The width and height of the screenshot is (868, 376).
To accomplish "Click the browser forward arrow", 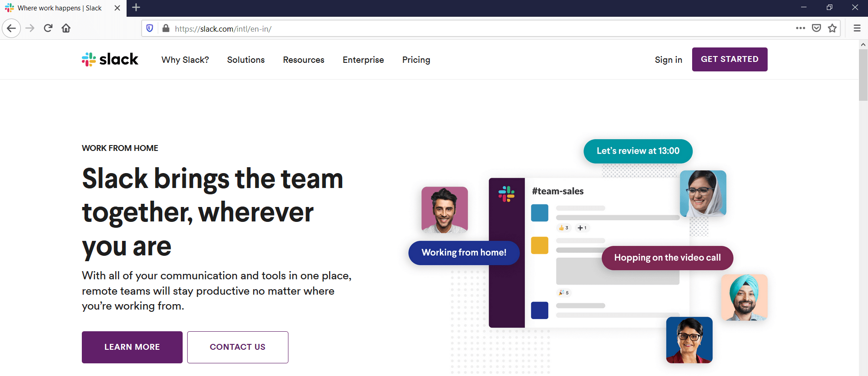I will coord(30,28).
